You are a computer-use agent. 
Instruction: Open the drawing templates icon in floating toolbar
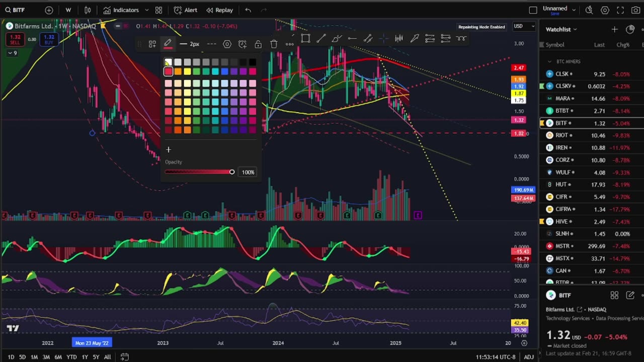click(152, 44)
